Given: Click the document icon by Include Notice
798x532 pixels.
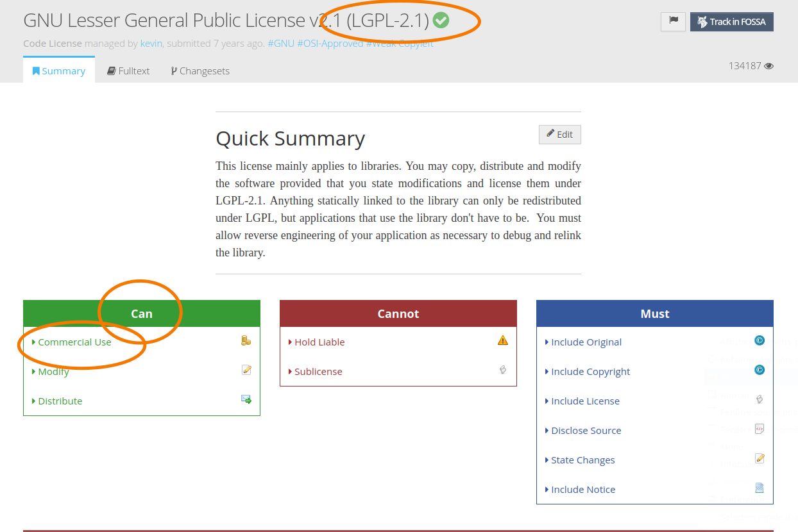Looking at the screenshot, I should [x=760, y=488].
